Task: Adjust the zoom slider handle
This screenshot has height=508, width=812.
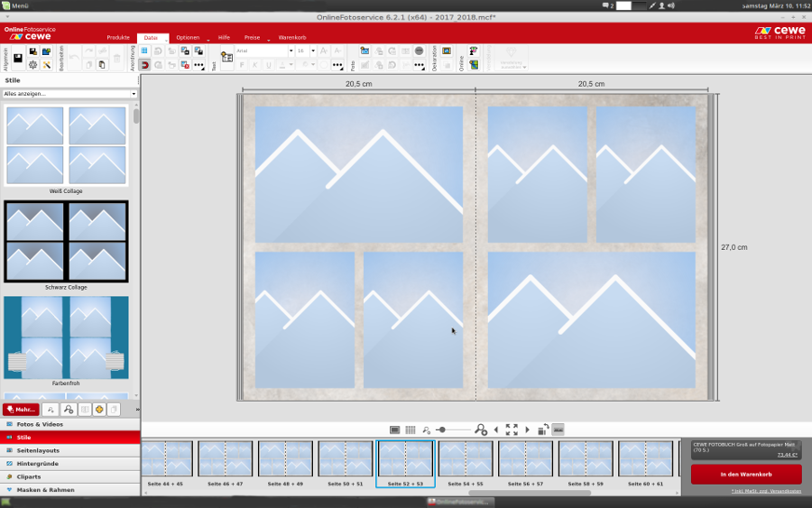Action: (x=442, y=429)
